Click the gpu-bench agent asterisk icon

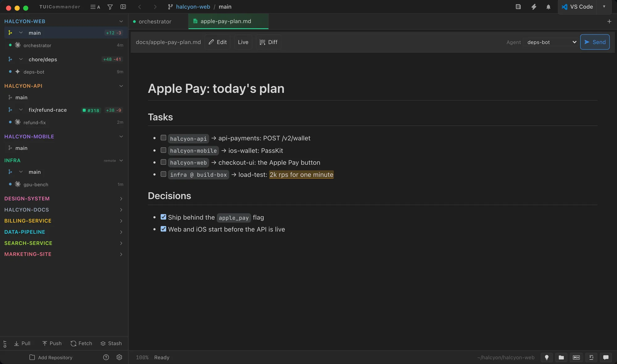click(x=18, y=184)
